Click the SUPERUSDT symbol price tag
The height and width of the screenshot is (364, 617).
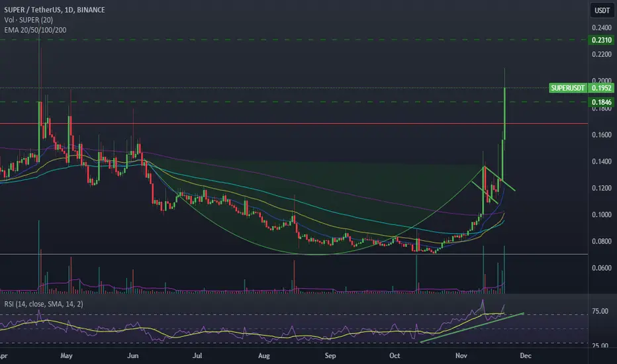[x=568, y=88]
